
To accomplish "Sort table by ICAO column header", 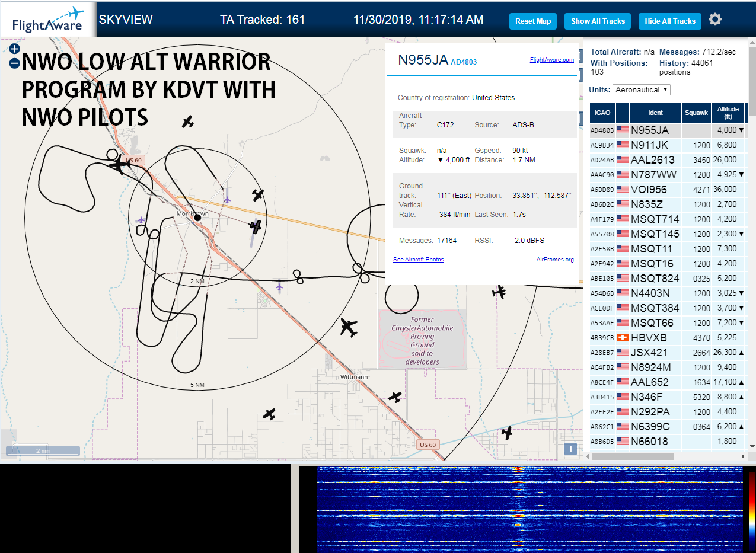I will [602, 112].
